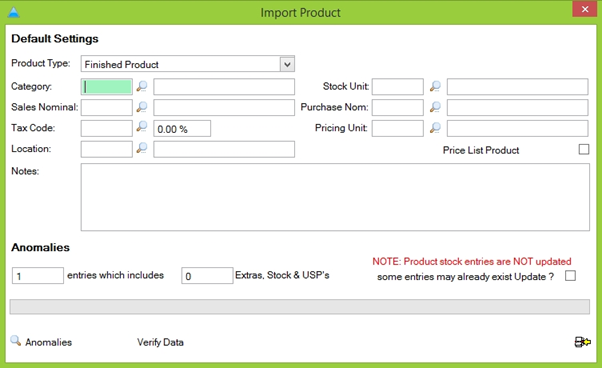Click the Stock Unit code field
The height and width of the screenshot is (368, 602).
398,87
